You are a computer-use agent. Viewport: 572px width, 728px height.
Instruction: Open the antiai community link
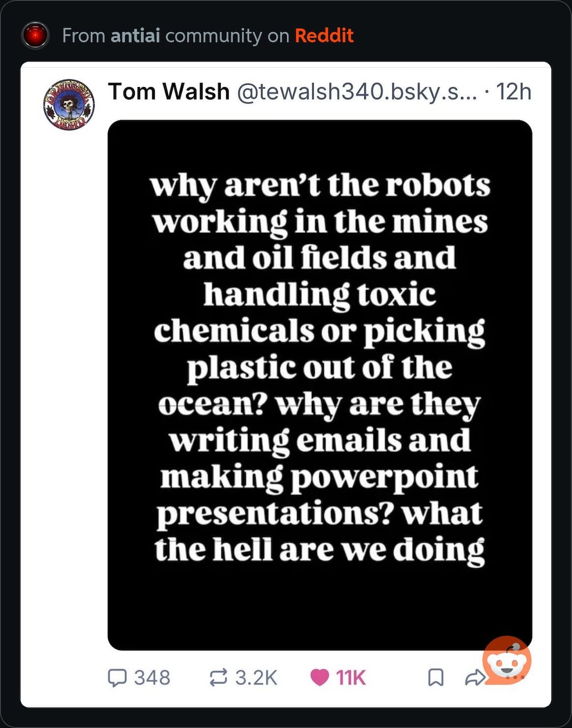coord(135,35)
